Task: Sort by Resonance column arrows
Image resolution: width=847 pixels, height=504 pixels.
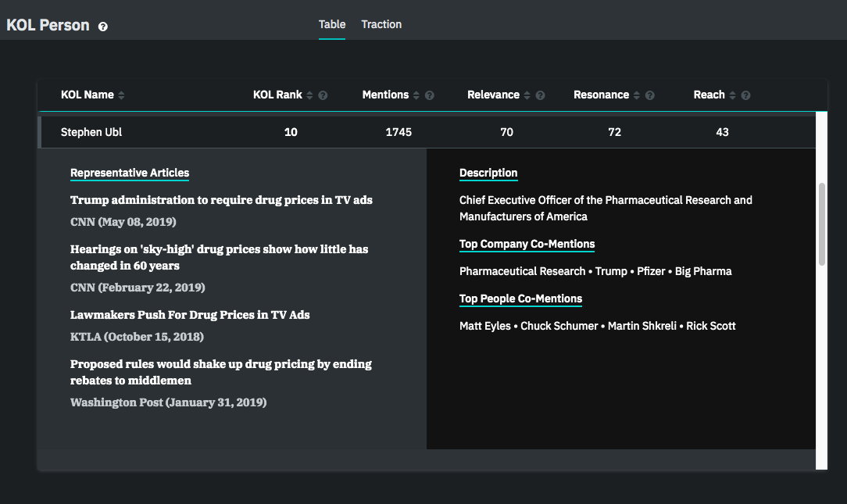Action: (x=637, y=95)
